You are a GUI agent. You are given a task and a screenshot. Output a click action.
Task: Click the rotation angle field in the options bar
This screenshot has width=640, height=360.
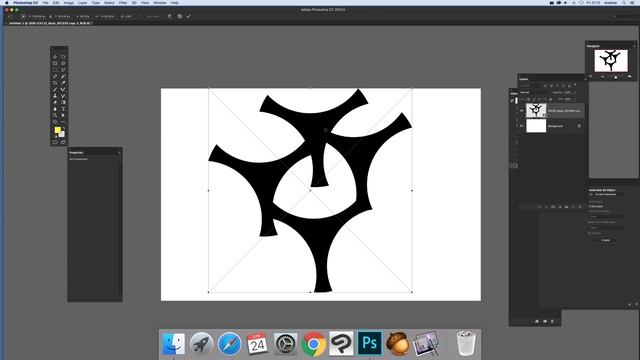tap(128, 16)
